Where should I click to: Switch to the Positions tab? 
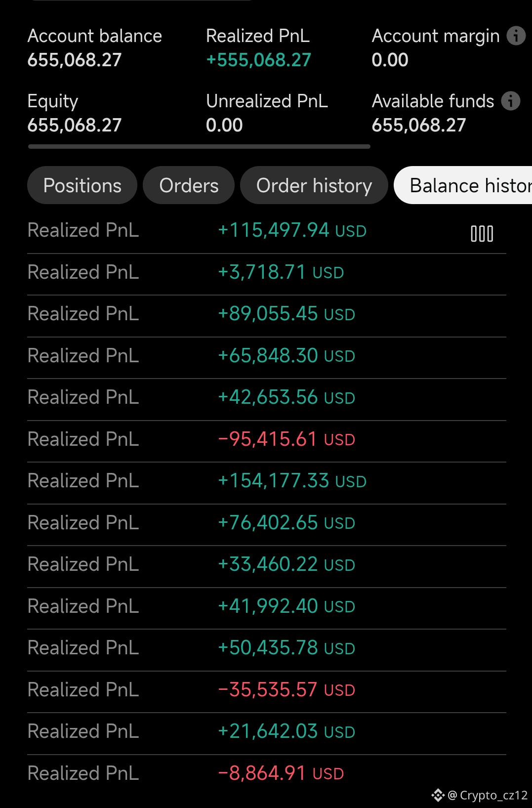click(82, 185)
